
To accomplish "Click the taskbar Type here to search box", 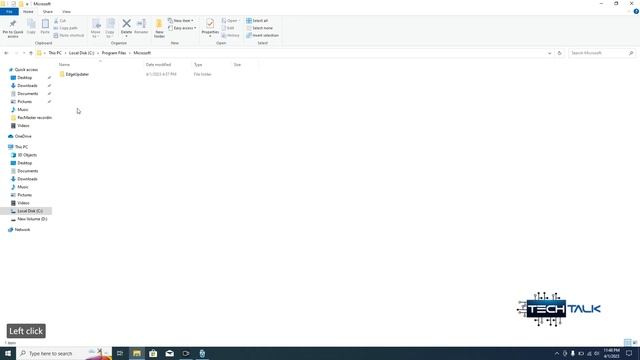I will [x=64, y=353].
